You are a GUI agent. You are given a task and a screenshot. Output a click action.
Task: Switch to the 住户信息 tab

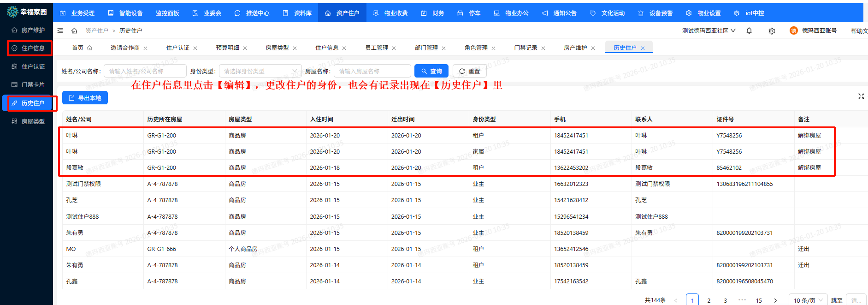(x=326, y=48)
